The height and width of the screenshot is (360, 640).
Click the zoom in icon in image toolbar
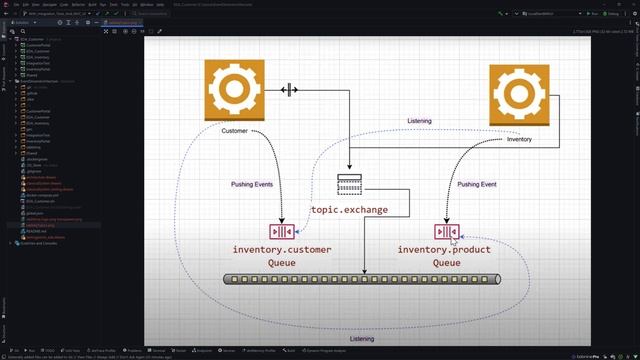coord(125,31)
